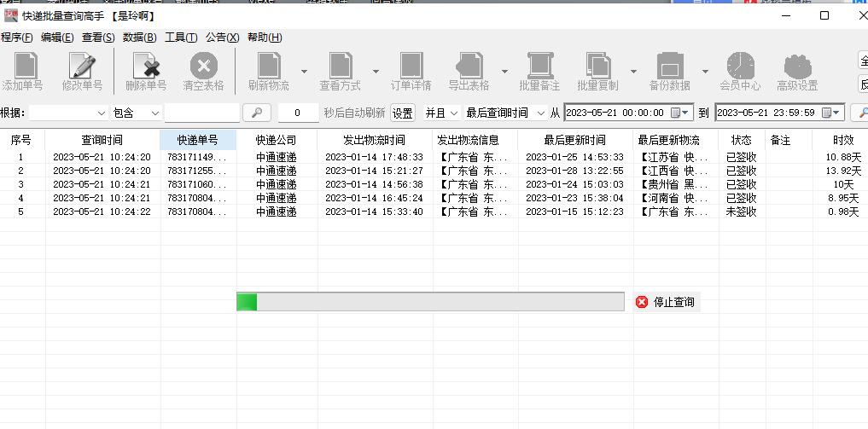Click the 导出表格 icon
Image resolution: width=868 pixels, height=429 pixels.
click(x=469, y=66)
